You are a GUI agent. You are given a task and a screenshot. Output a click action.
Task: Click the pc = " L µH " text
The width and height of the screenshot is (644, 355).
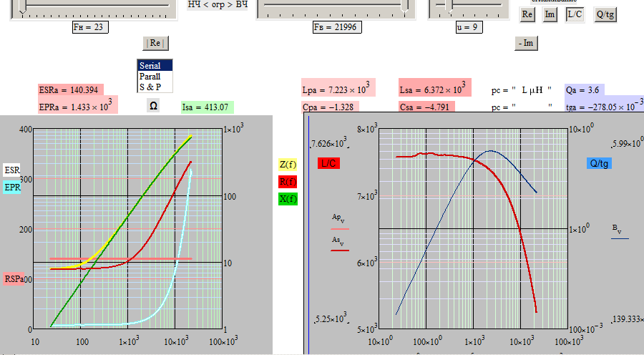coord(522,90)
